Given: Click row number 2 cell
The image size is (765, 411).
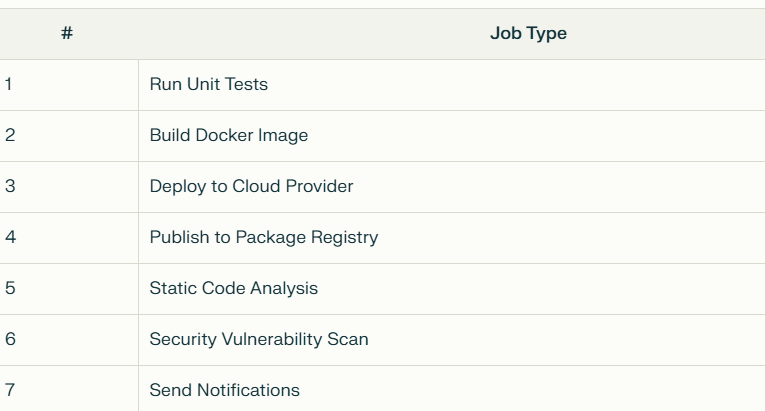Looking at the screenshot, I should point(69,136).
